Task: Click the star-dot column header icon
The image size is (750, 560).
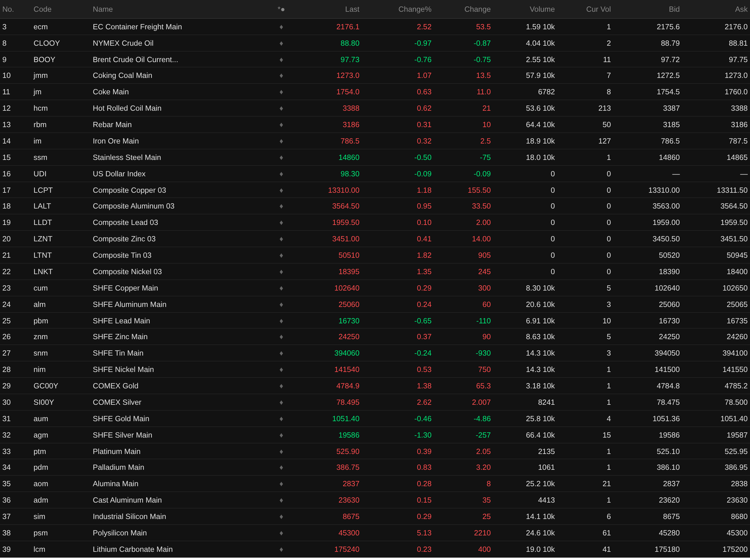Action: pos(281,9)
